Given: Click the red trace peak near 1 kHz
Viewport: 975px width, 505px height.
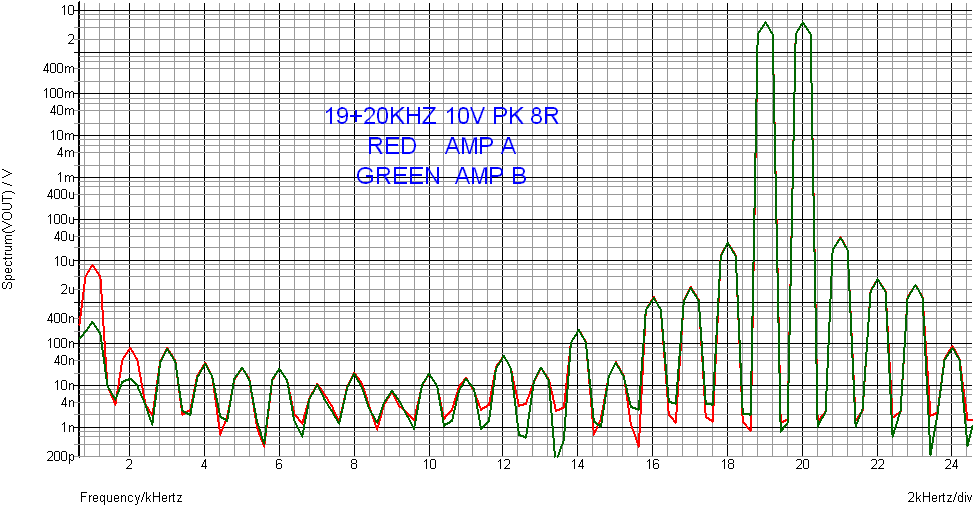Looking at the screenshot, I should point(92,266).
